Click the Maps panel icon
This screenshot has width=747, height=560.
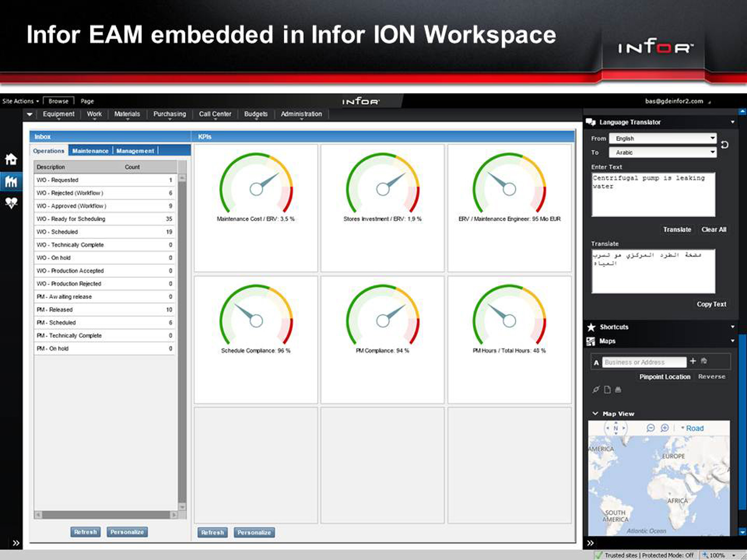tap(591, 341)
